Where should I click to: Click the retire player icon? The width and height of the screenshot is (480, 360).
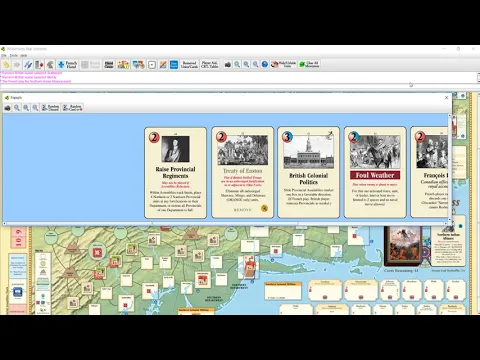(x=39, y=64)
